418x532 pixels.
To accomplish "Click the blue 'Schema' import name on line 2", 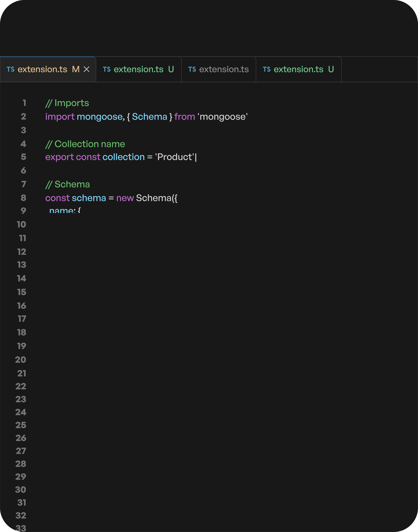I will 150,117.
